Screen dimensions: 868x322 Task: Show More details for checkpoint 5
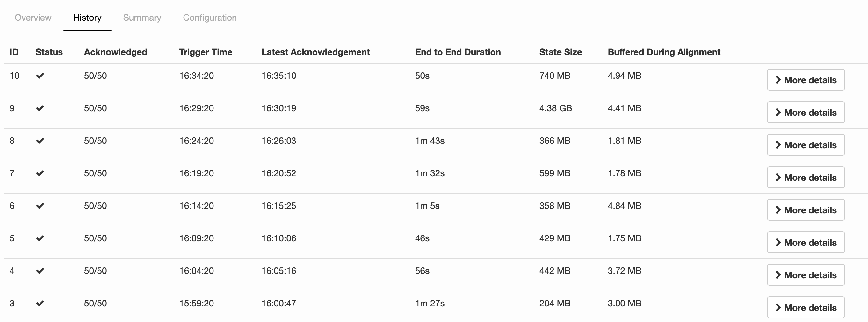click(x=805, y=242)
